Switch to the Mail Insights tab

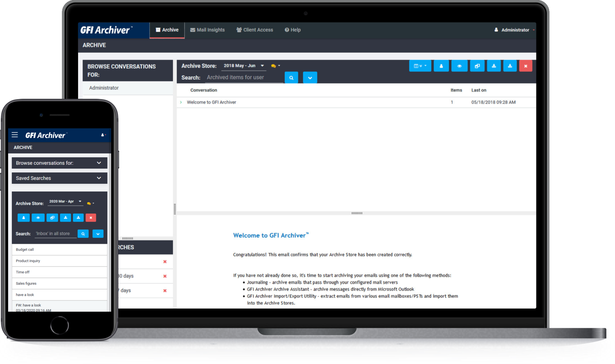tap(207, 30)
